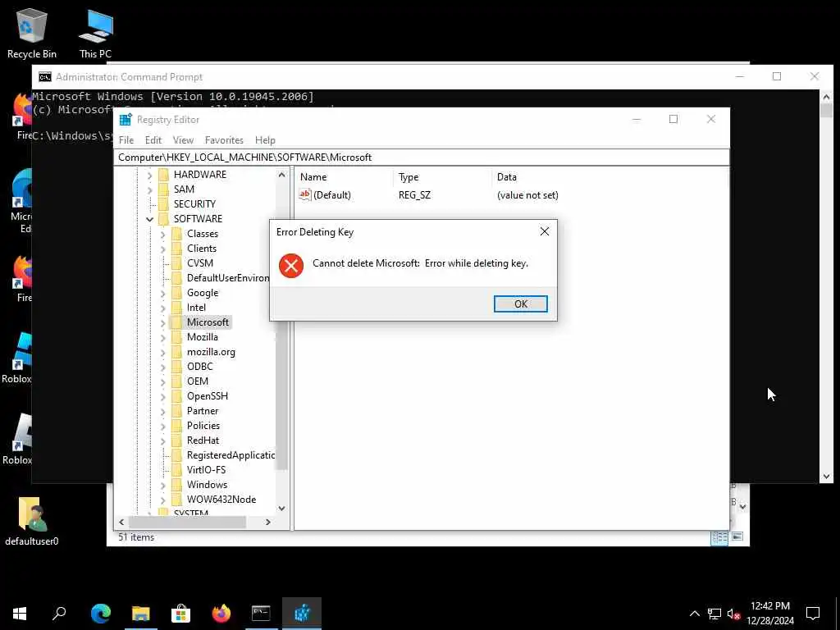The width and height of the screenshot is (840, 630).
Task: Click the HARDWARE folder icon
Action: 164,175
